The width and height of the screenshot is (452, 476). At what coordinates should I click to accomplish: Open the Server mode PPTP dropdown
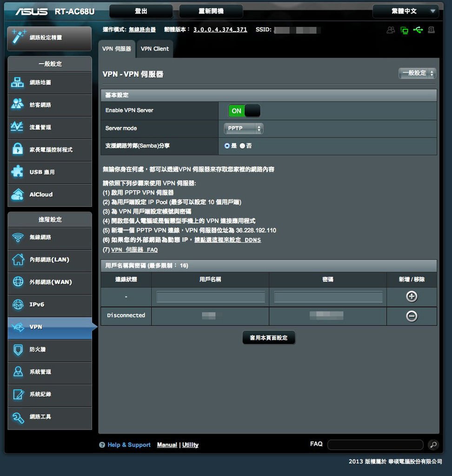point(243,128)
